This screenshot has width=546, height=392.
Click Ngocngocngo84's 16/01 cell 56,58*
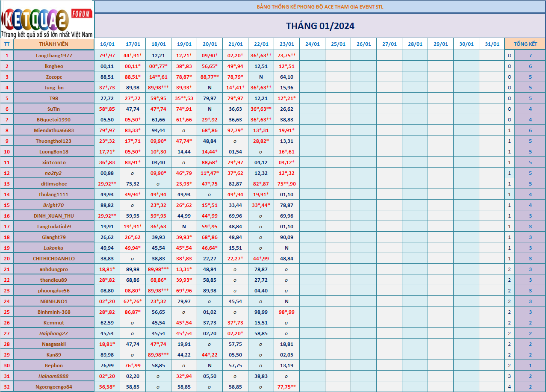[107, 387]
